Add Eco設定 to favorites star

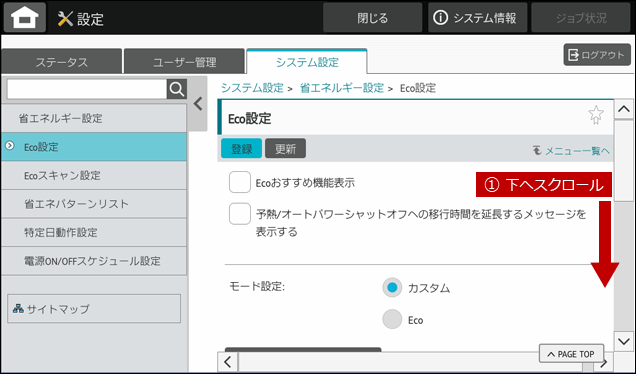click(595, 115)
